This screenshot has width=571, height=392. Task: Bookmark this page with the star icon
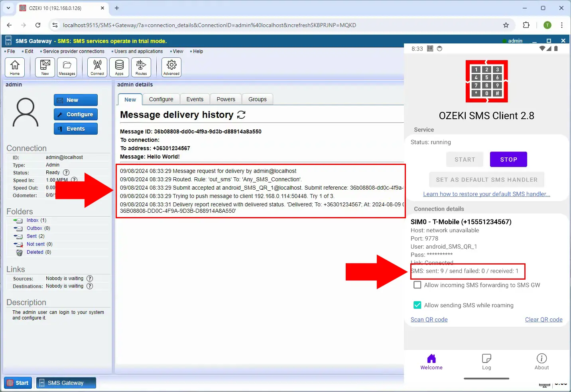506,25
